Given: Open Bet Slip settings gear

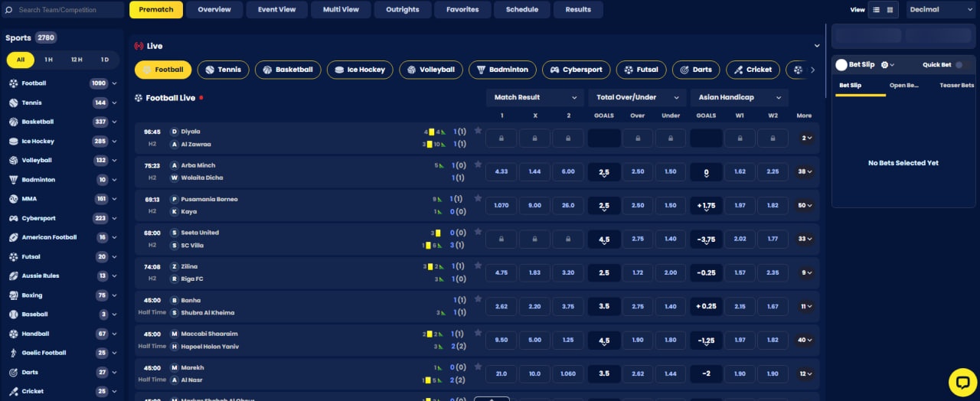Looking at the screenshot, I should 885,65.
